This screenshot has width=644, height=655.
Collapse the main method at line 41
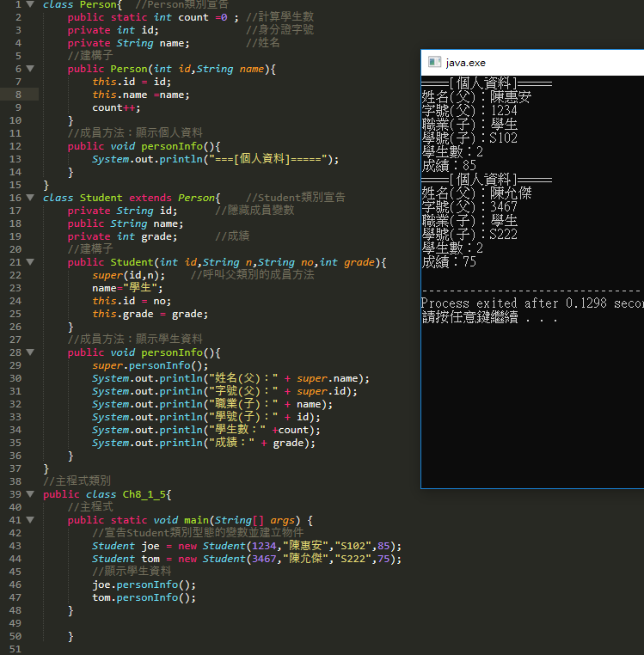pos(30,520)
